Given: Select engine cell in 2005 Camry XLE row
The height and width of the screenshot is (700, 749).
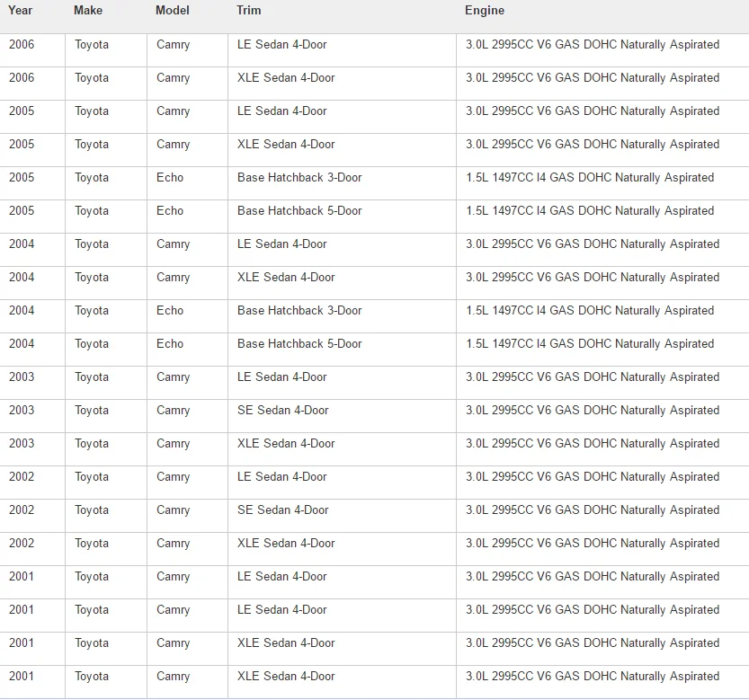Looking at the screenshot, I should [602, 150].
